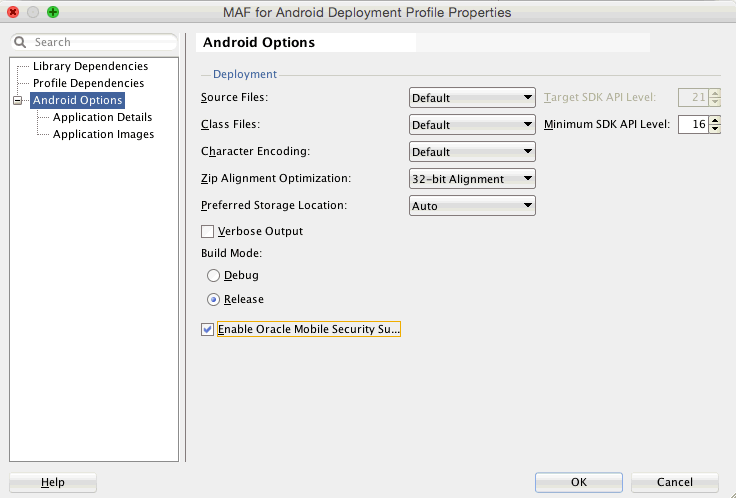Select the Debug build mode

tap(213, 275)
